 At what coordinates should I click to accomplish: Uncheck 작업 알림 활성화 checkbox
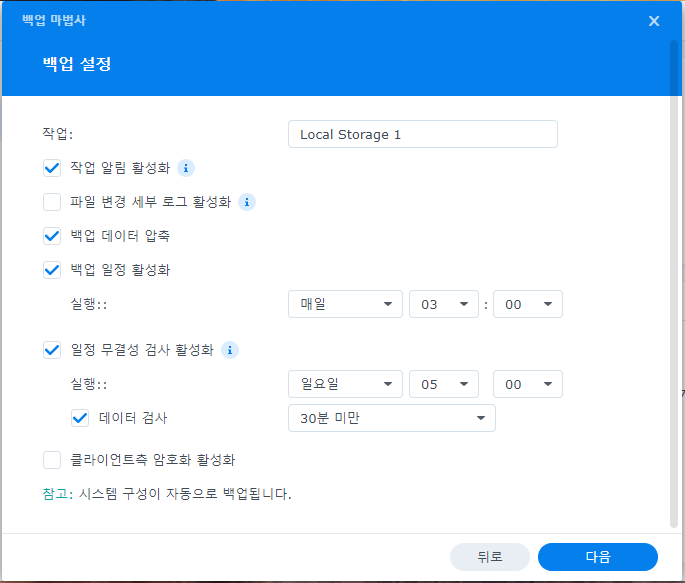[52, 168]
